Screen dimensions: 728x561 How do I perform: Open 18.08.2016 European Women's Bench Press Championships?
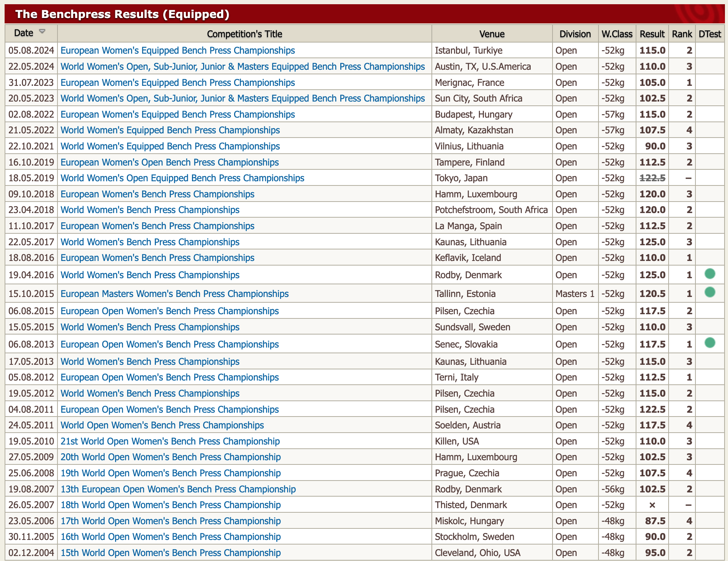[x=157, y=258]
